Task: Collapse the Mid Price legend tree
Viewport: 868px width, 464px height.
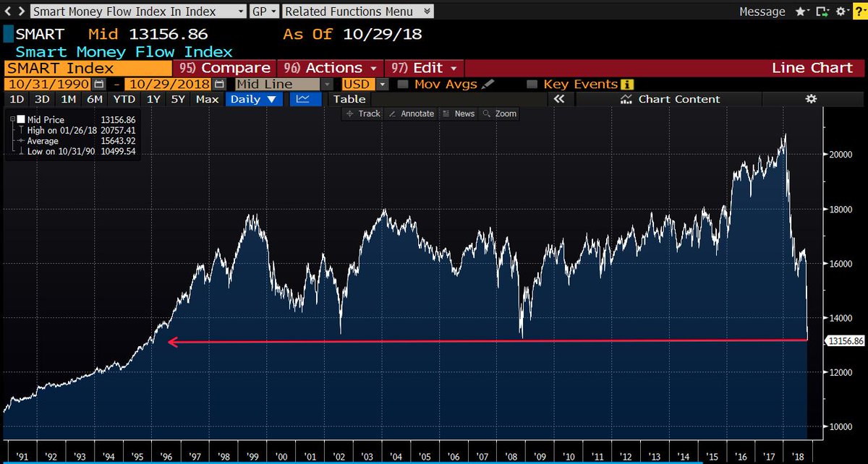Action: [12, 119]
